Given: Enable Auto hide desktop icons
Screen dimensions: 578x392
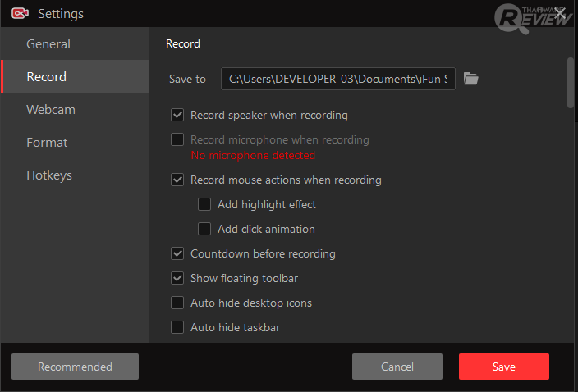Looking at the screenshot, I should [177, 303].
